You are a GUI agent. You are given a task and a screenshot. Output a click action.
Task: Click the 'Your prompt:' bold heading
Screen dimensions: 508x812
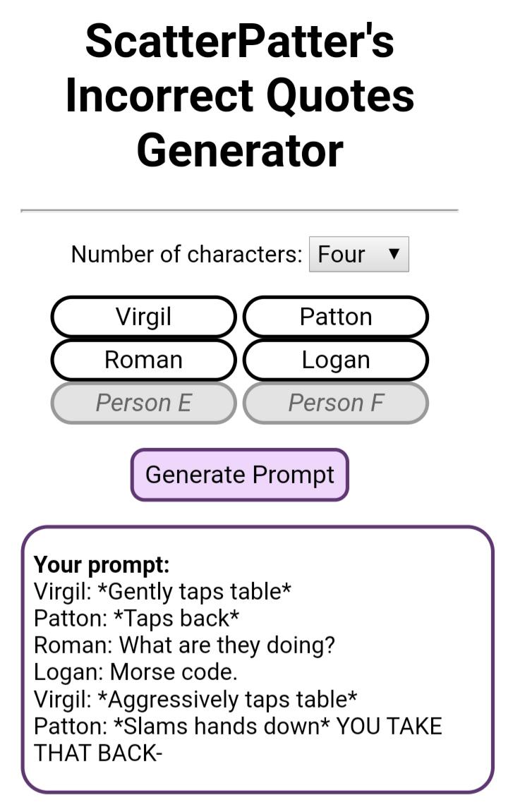tap(102, 564)
